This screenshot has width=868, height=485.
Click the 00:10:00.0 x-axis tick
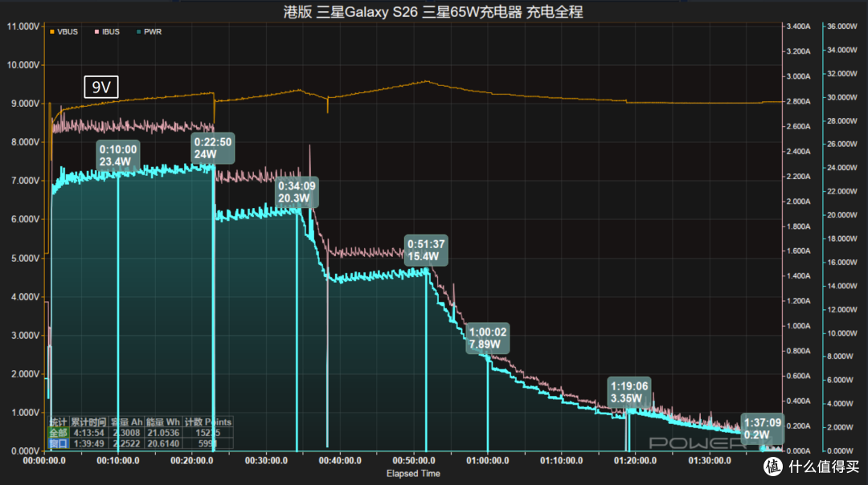point(118,461)
